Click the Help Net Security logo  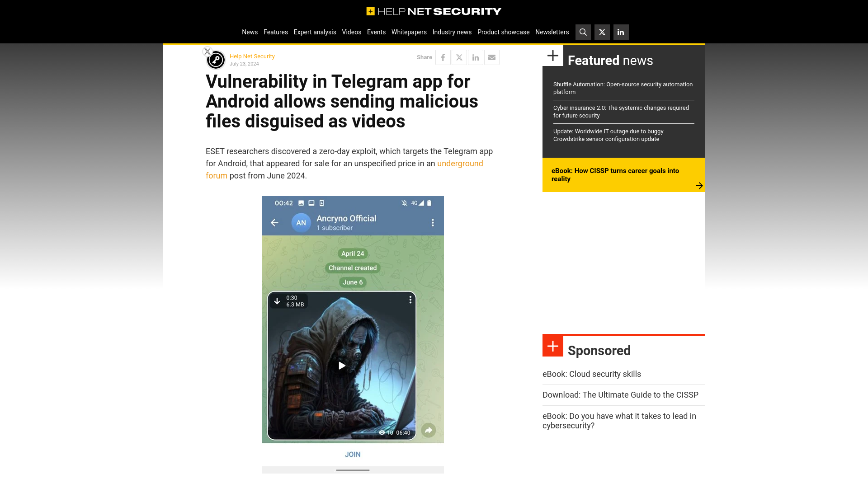point(434,11)
